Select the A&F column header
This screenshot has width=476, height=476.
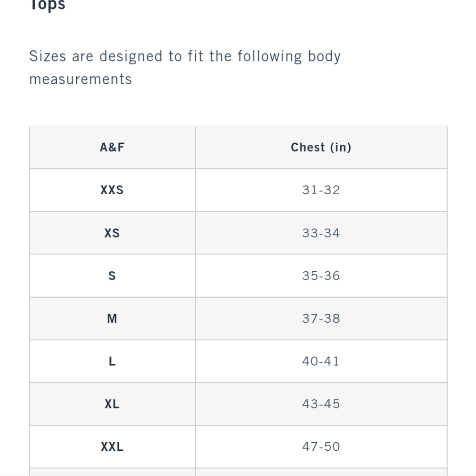point(112,147)
